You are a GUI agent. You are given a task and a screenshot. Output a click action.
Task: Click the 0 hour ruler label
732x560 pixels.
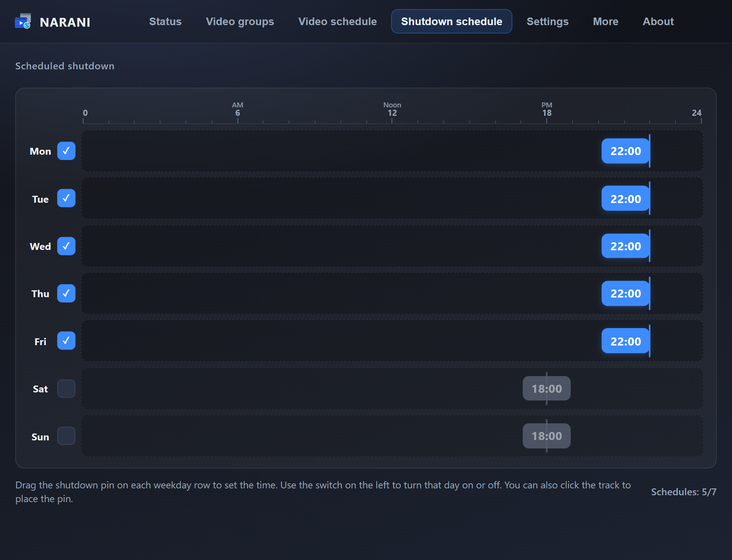click(85, 113)
